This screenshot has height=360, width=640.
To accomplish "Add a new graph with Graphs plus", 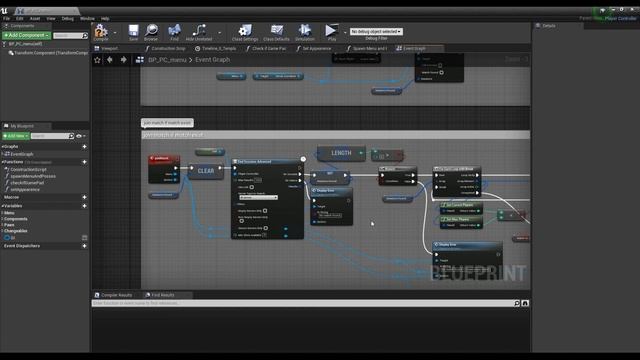I will 84,147.
